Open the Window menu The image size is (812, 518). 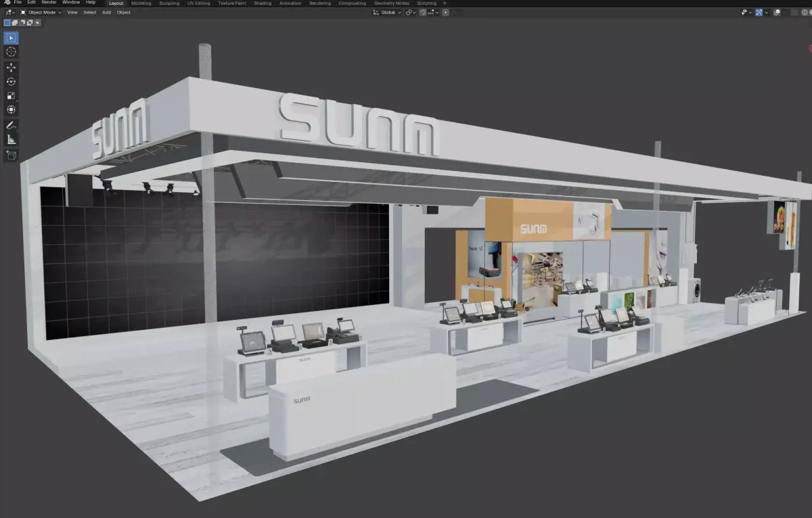point(71,3)
